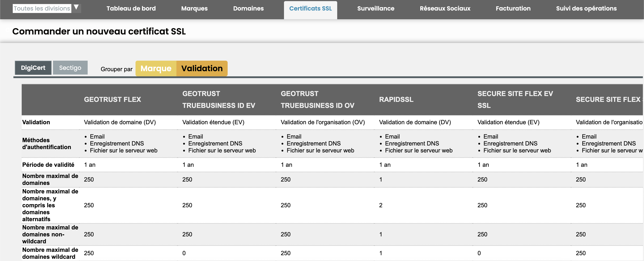Select the RAPIDSSL column header
This screenshot has width=644, height=261.
(x=396, y=99)
